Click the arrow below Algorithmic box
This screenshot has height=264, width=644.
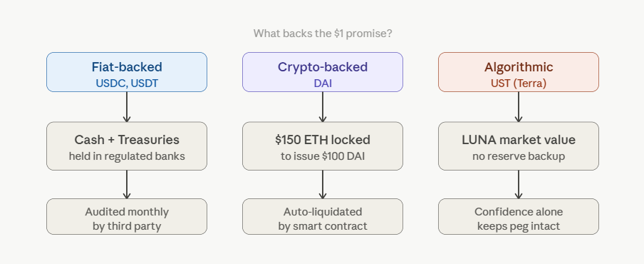coord(519,107)
